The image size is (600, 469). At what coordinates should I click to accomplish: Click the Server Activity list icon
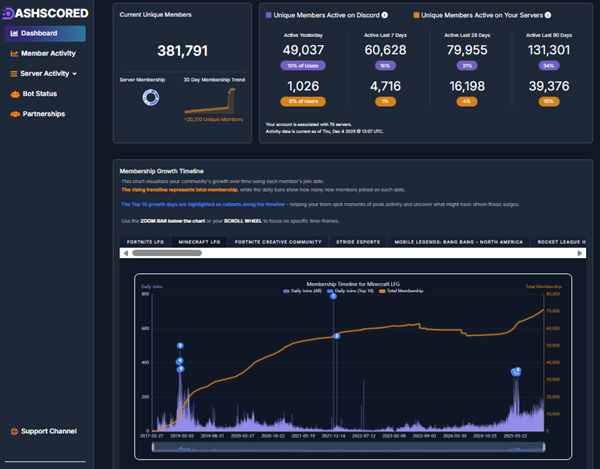(13, 73)
